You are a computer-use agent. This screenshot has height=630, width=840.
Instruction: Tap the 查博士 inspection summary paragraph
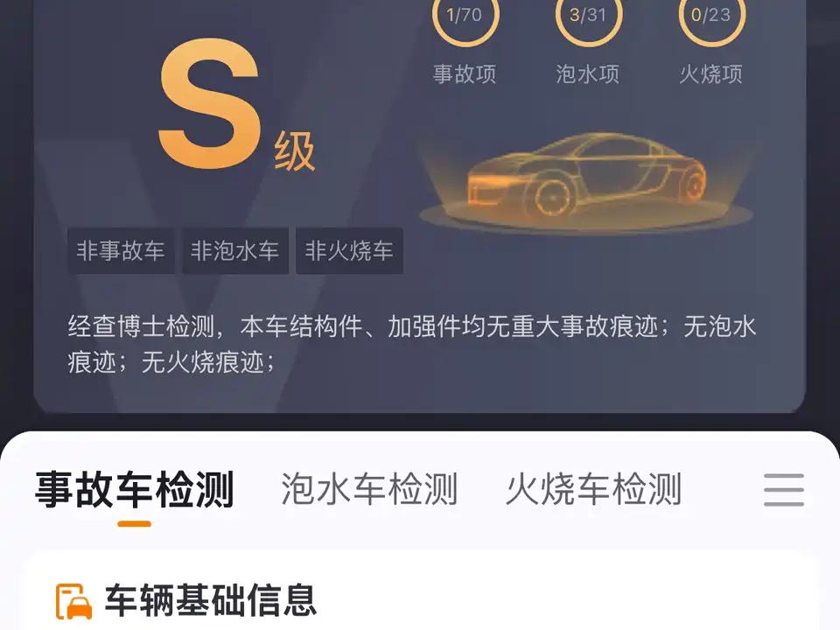[411, 345]
